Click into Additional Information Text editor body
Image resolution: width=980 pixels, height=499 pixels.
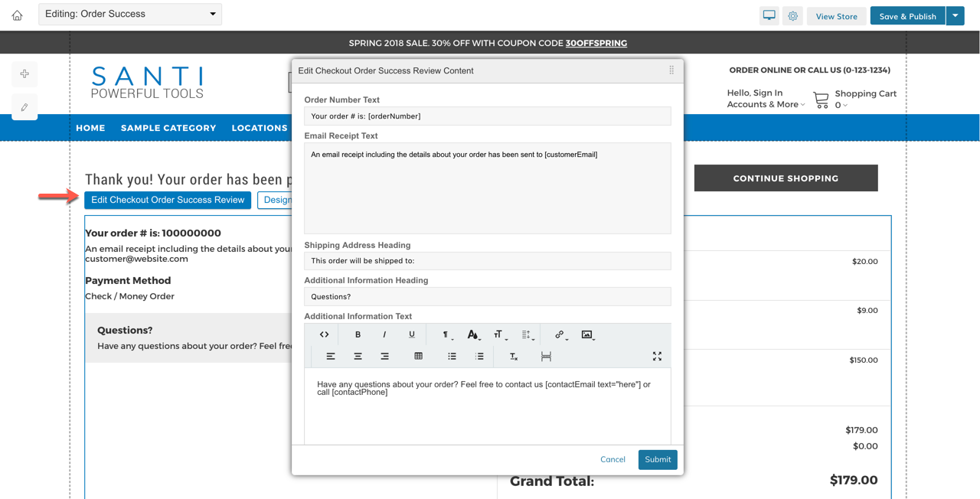pos(488,406)
